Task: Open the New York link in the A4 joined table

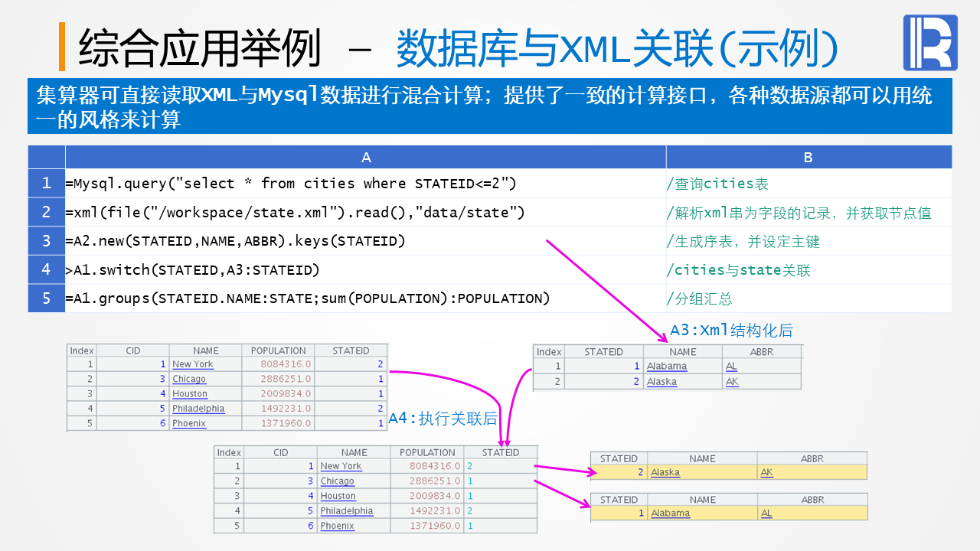Action: [x=341, y=466]
